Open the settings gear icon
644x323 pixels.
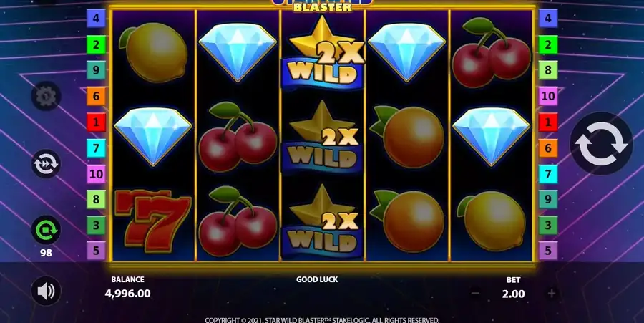(x=46, y=96)
